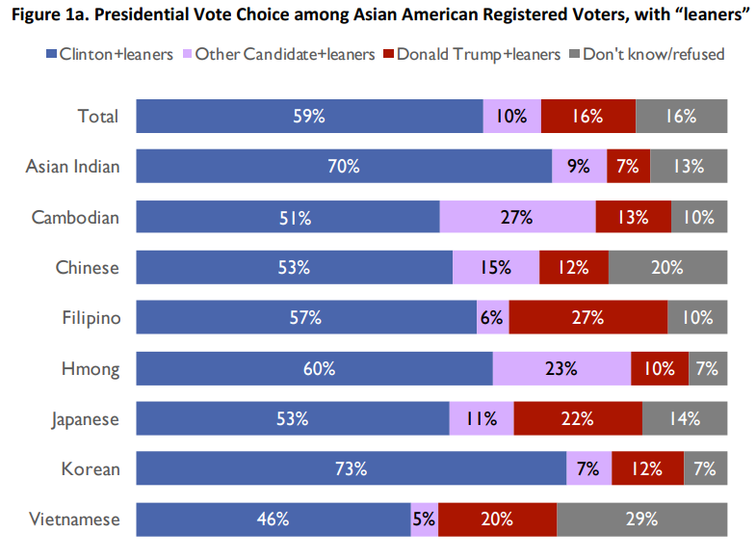Click the Hmong 23% purple segment
The image size is (756, 559).
[561, 369]
